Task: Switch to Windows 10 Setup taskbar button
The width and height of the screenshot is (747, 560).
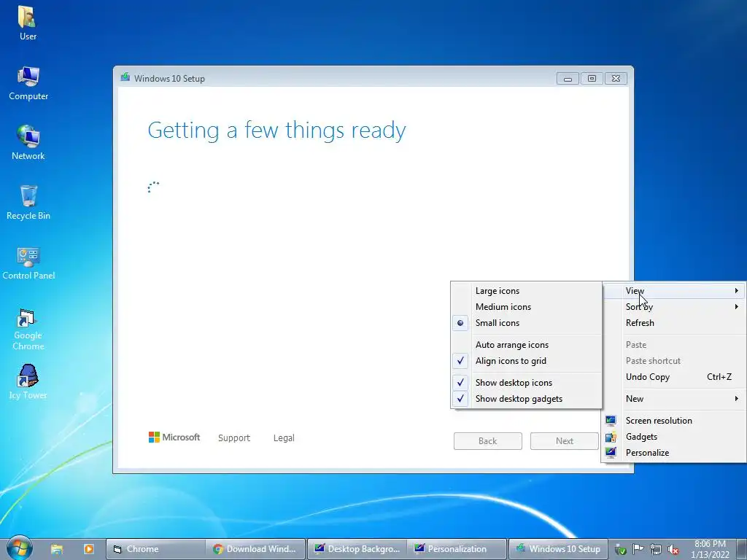Action: pos(558,549)
